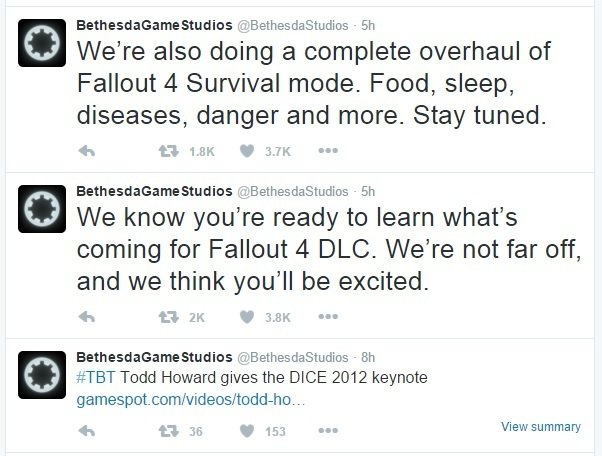
Task: Retweet the Fallout 4 Survival mode tweet
Action: point(169,151)
